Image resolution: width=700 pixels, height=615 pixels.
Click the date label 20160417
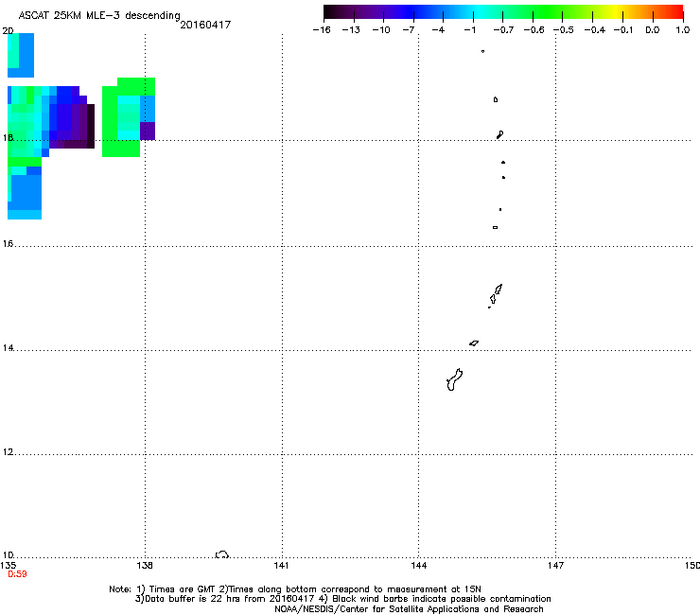(x=205, y=25)
